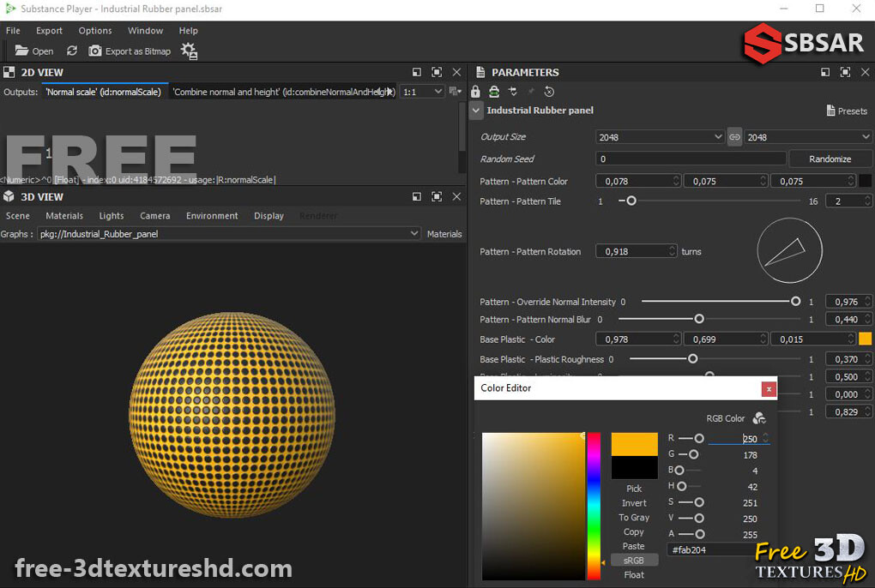Screen dimensions: 875x588
Task: Open the 1:1 zoom level dropdown
Action: coord(421,92)
